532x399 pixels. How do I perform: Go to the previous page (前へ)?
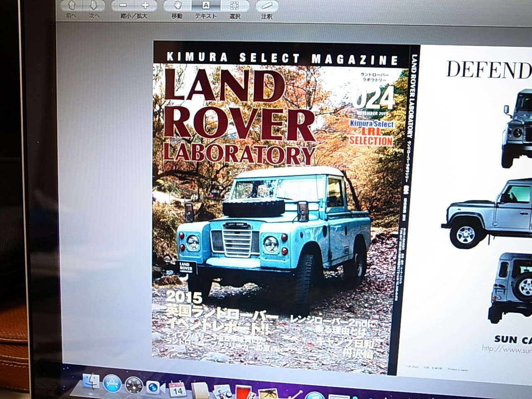point(70,6)
